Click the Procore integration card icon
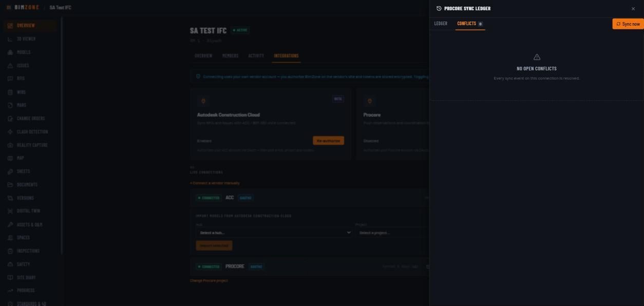Viewport: 644px width, 306px height. (x=370, y=101)
